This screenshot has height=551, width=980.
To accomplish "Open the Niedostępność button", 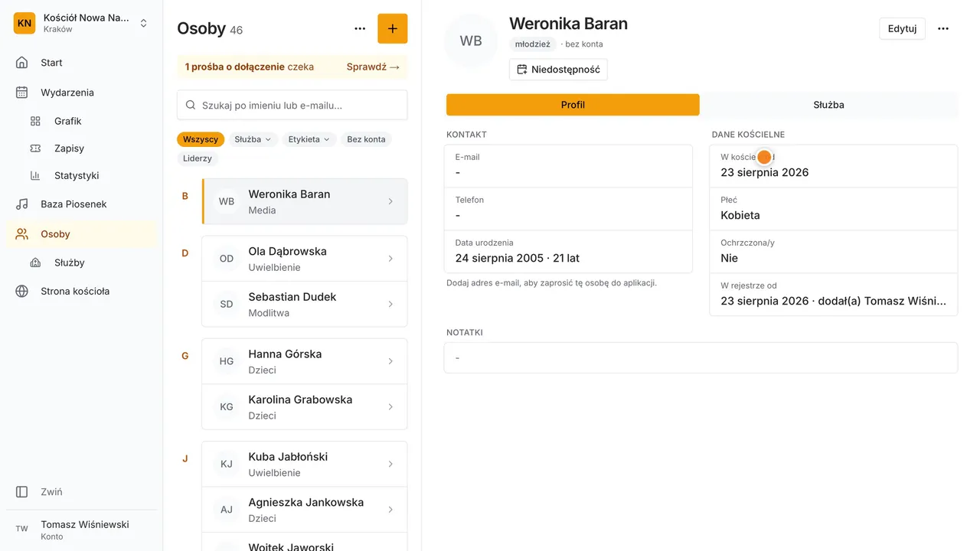I will click(558, 70).
